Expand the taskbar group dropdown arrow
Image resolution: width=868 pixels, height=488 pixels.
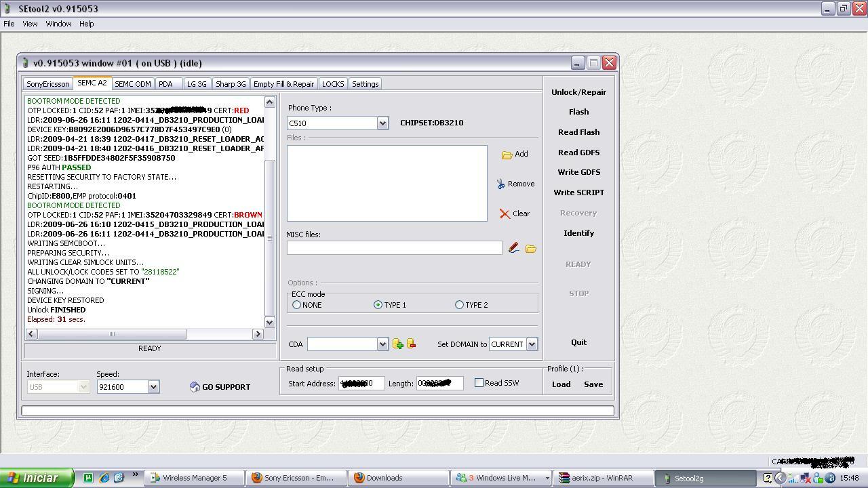(547, 478)
